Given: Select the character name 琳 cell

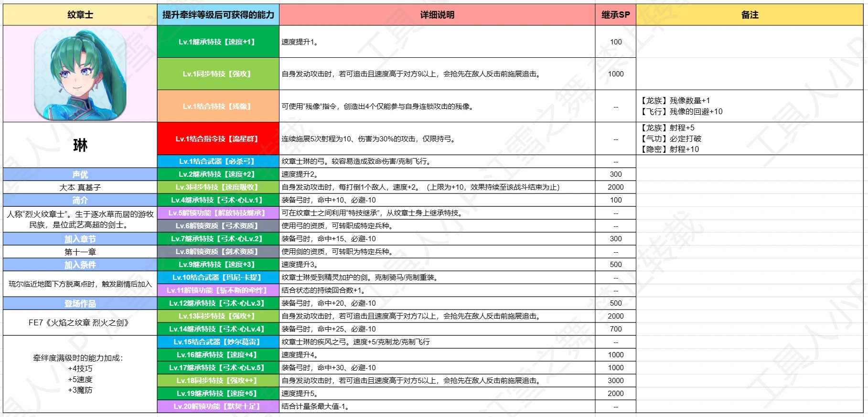Looking at the screenshot, I should tap(80, 145).
